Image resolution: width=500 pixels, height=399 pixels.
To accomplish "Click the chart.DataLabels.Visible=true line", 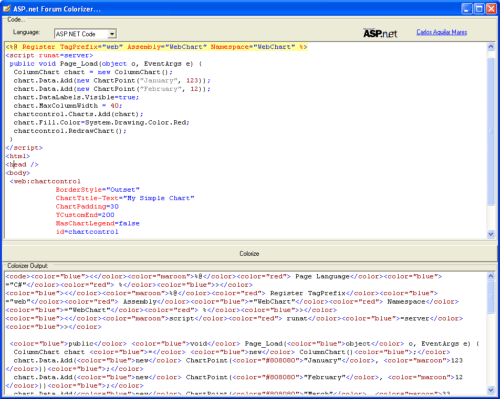I will click(76, 97).
